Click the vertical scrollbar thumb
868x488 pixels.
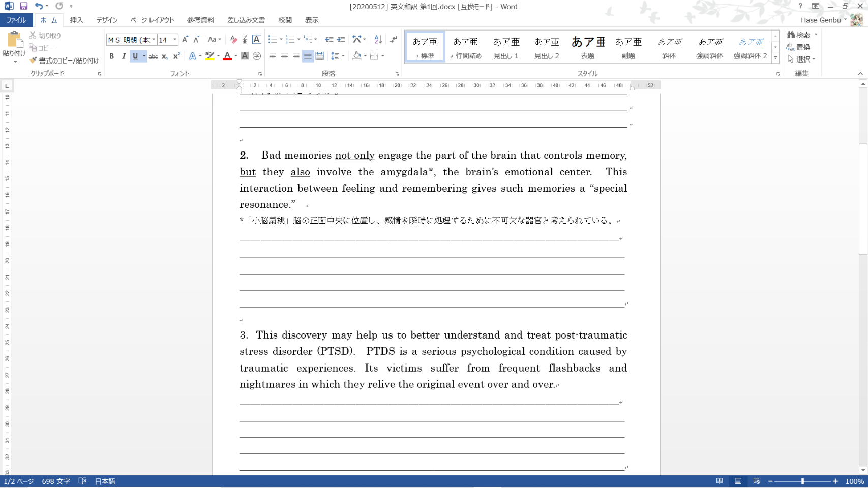click(863, 199)
